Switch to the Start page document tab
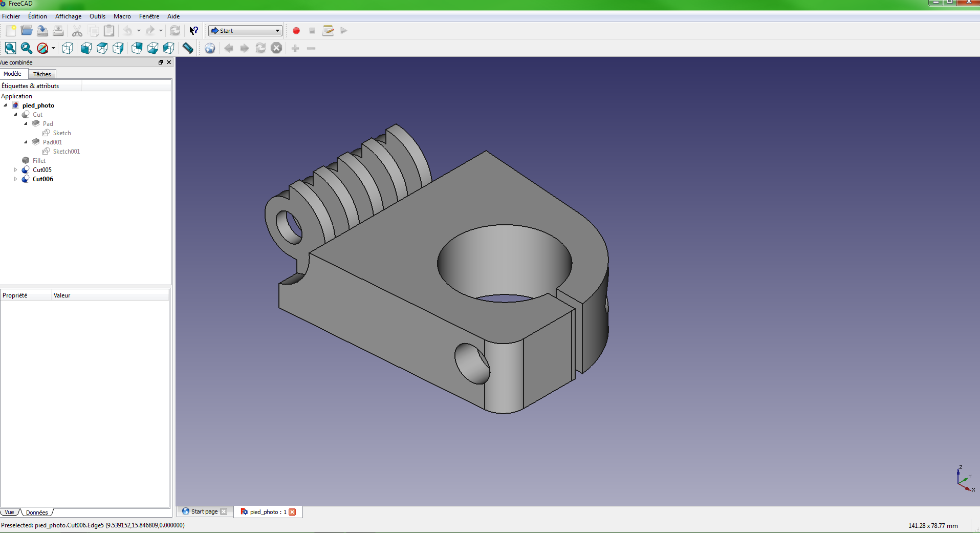The image size is (980, 533). 204,511
